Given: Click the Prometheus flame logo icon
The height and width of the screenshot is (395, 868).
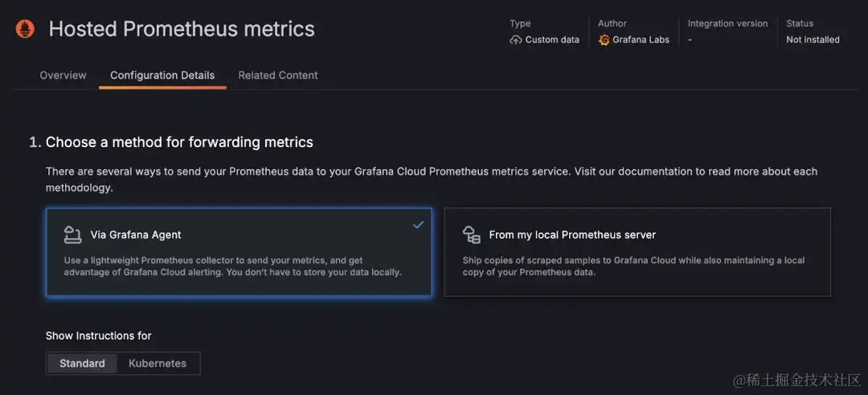Looking at the screenshot, I should [x=25, y=29].
